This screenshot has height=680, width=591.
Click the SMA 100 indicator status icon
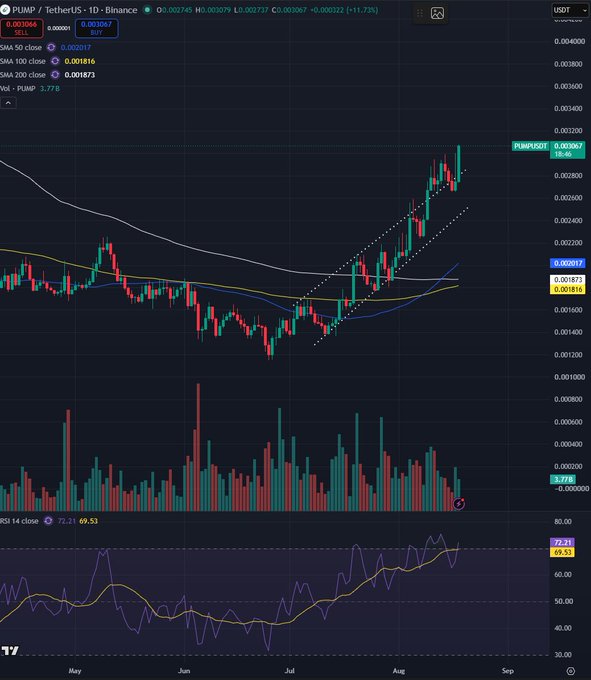(55, 61)
